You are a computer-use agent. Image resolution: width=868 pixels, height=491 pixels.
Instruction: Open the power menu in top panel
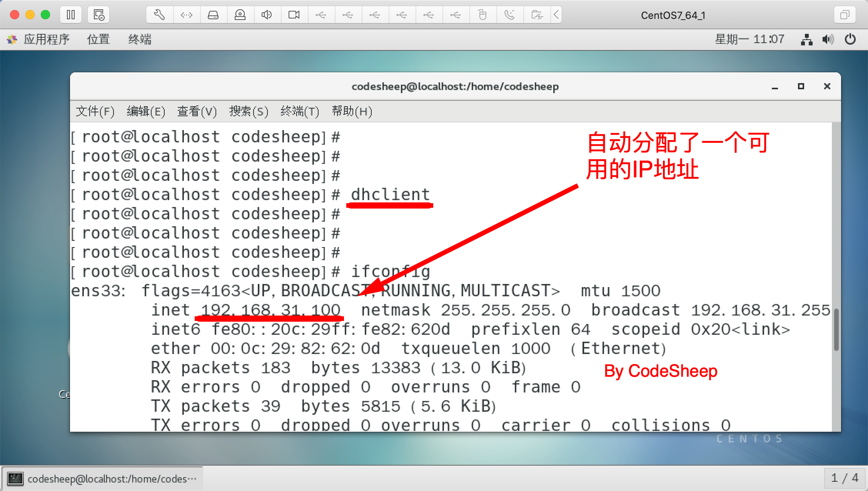click(x=850, y=39)
